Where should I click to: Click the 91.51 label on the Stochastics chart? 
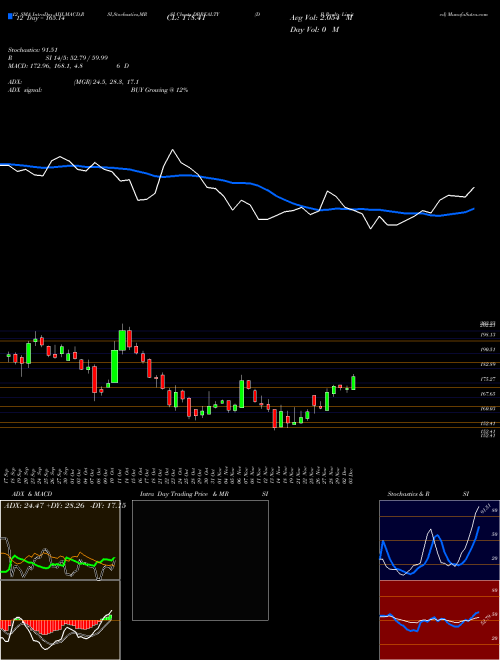[484, 508]
